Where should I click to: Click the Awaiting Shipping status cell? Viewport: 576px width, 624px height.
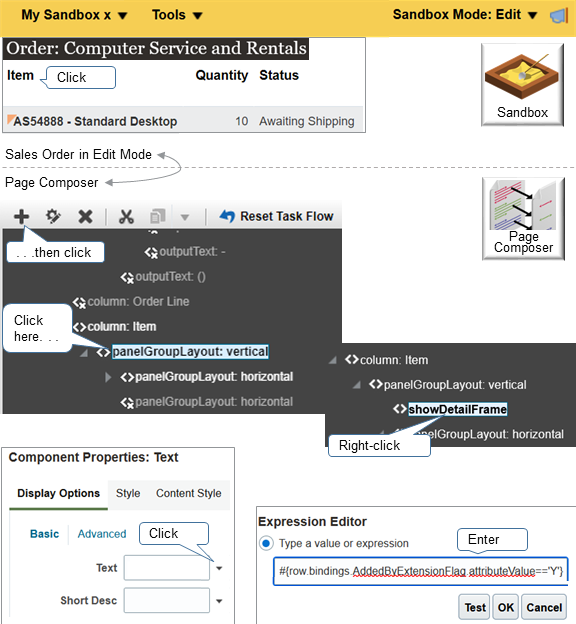pos(307,121)
